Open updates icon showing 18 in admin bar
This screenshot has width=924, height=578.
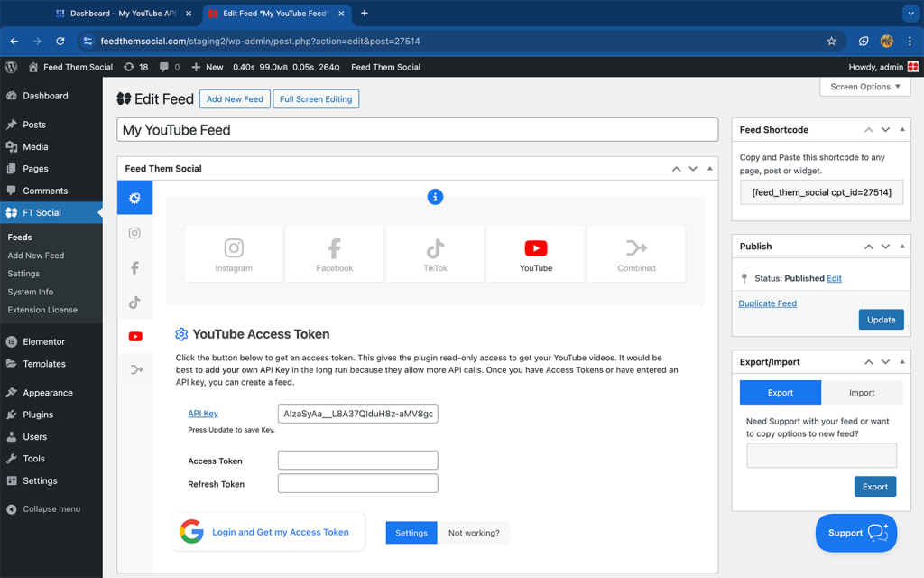click(x=135, y=67)
